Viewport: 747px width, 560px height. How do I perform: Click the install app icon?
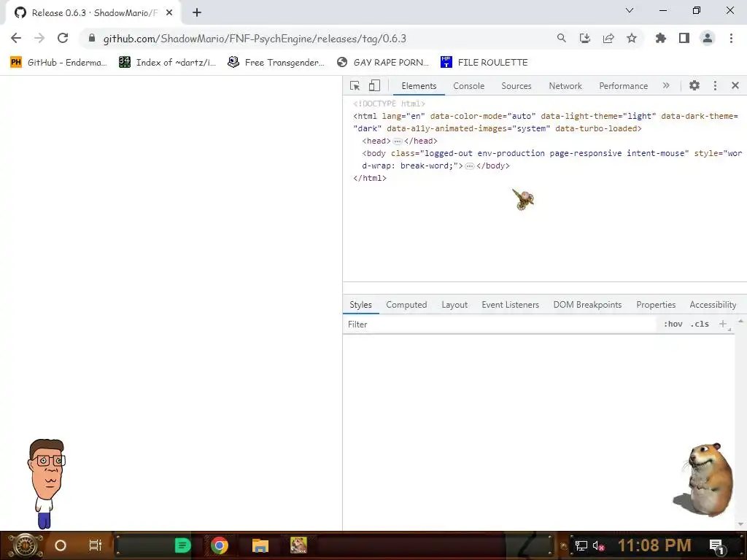tap(585, 38)
